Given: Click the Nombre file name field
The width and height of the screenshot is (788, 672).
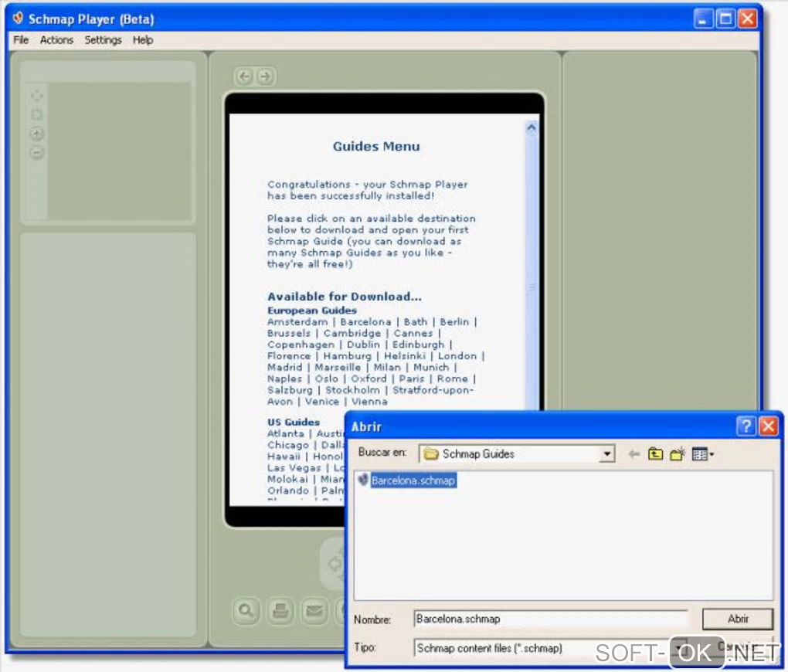Looking at the screenshot, I should [551, 619].
